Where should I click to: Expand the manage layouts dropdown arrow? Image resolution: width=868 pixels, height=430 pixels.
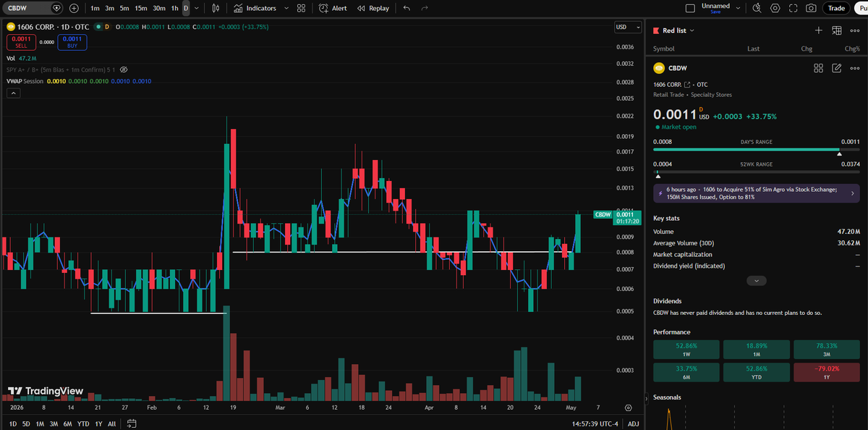coord(739,8)
